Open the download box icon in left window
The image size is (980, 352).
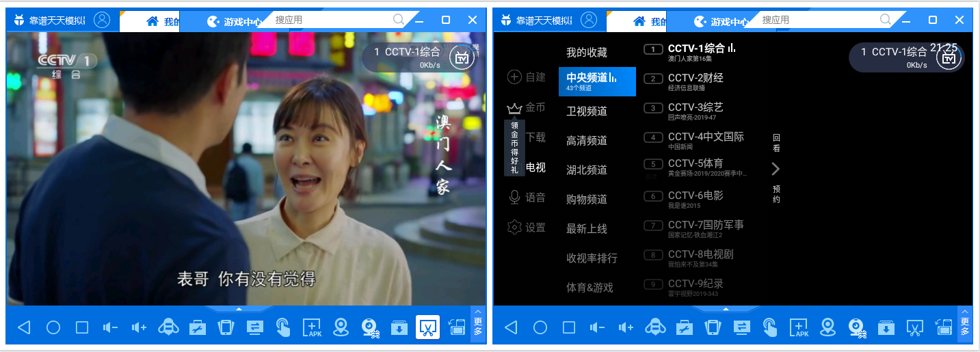point(399,327)
